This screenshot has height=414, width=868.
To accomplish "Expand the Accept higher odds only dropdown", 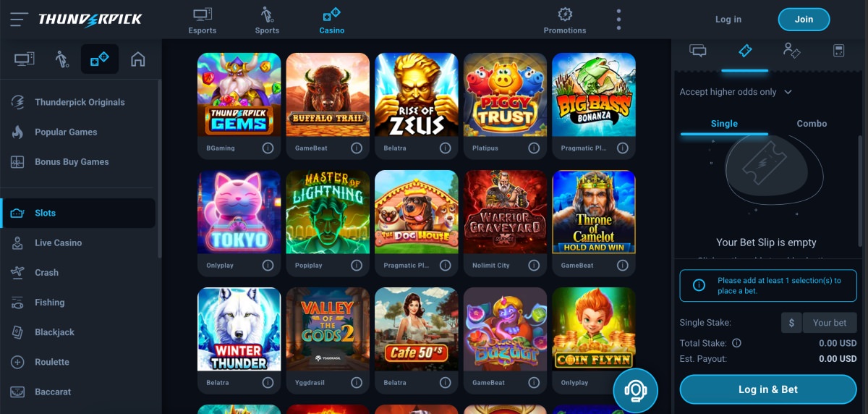I will pos(736,92).
